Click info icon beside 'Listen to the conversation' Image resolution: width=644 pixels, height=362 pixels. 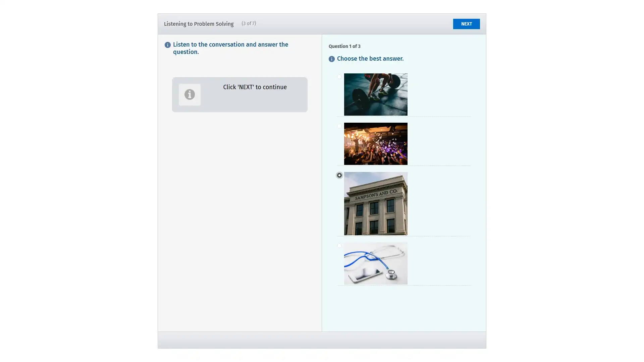point(167,45)
